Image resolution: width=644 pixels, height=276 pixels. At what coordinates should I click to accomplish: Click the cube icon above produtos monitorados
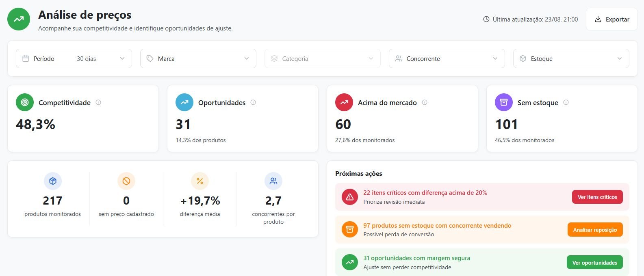click(53, 181)
